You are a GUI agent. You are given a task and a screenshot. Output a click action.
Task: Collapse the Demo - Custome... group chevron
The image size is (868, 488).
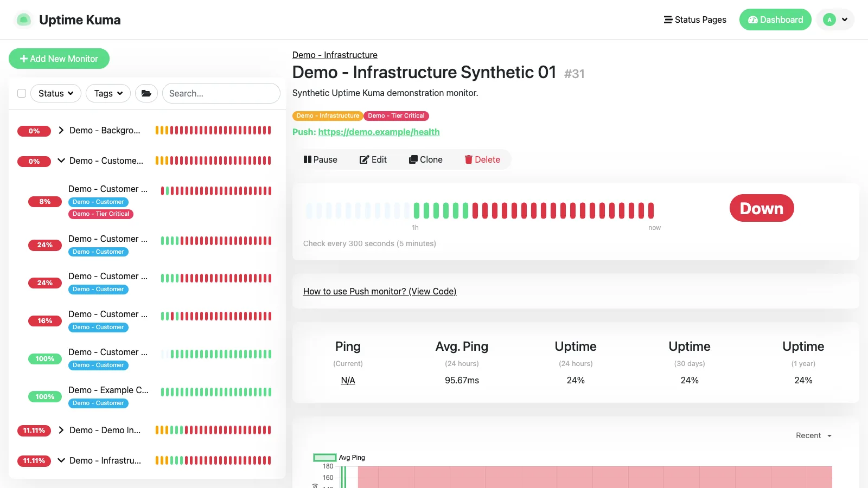point(61,160)
